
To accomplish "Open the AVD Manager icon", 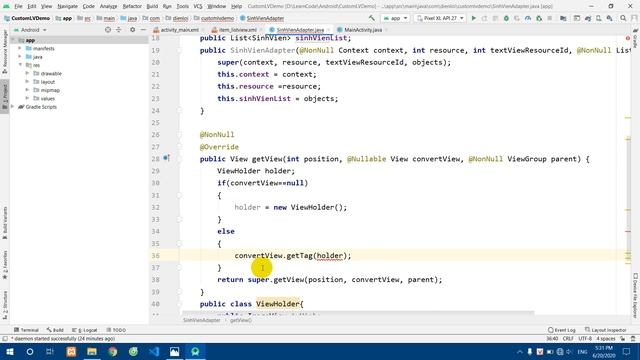I will [x=599, y=18].
